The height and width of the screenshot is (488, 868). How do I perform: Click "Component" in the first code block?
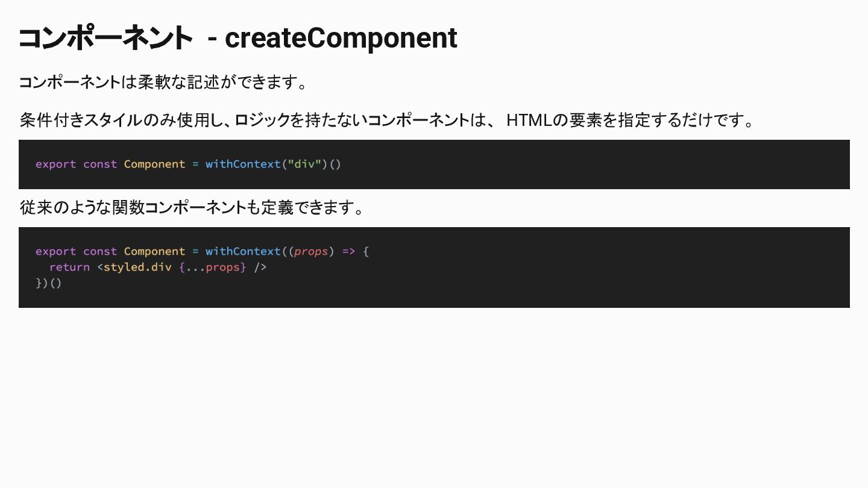point(154,164)
